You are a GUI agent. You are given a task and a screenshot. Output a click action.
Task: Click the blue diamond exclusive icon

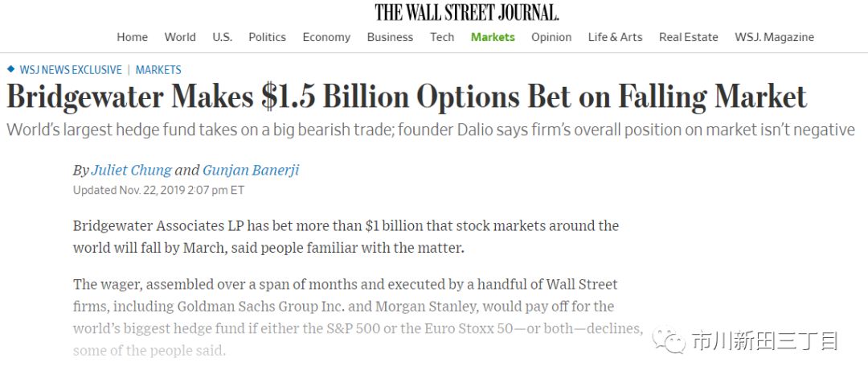click(10, 69)
